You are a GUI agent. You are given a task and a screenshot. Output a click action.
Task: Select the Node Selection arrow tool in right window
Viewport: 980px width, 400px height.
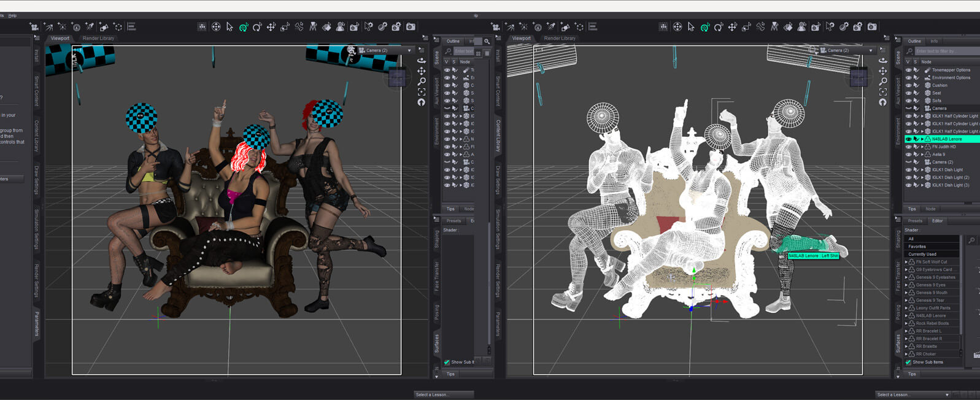[691, 27]
